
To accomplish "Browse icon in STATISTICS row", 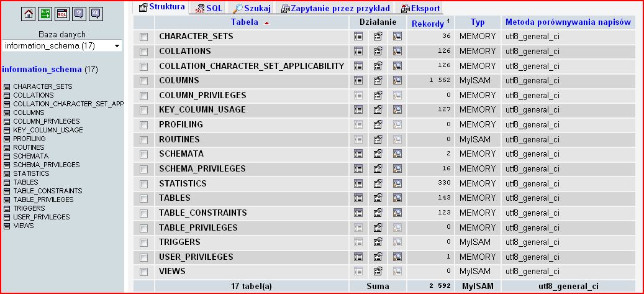I will pyautogui.click(x=358, y=183).
